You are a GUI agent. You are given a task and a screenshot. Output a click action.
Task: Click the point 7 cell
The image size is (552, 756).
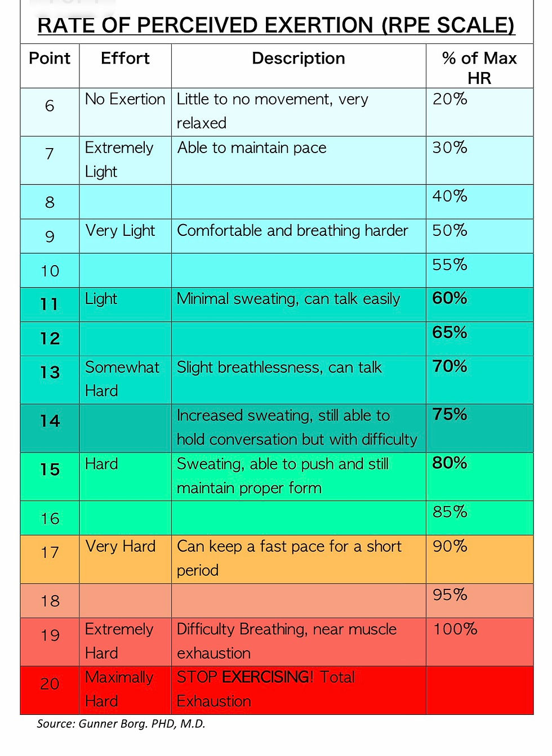click(50, 160)
